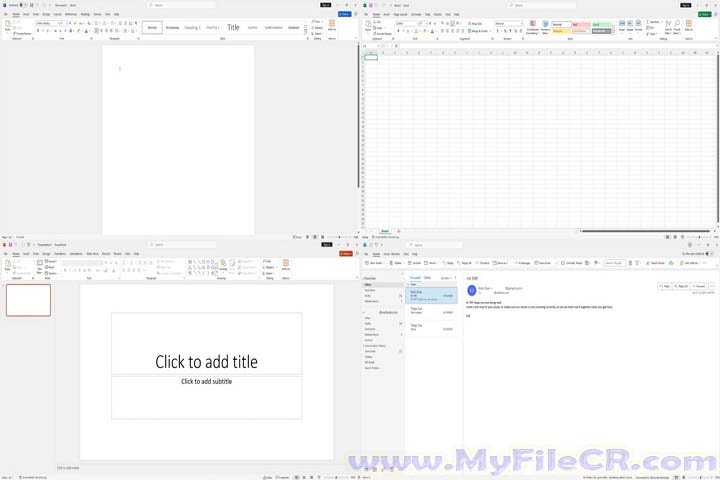Select slide 1 thumbnail in PowerPoint
Screen dimensions: 720x480
pyautogui.click(x=28, y=300)
